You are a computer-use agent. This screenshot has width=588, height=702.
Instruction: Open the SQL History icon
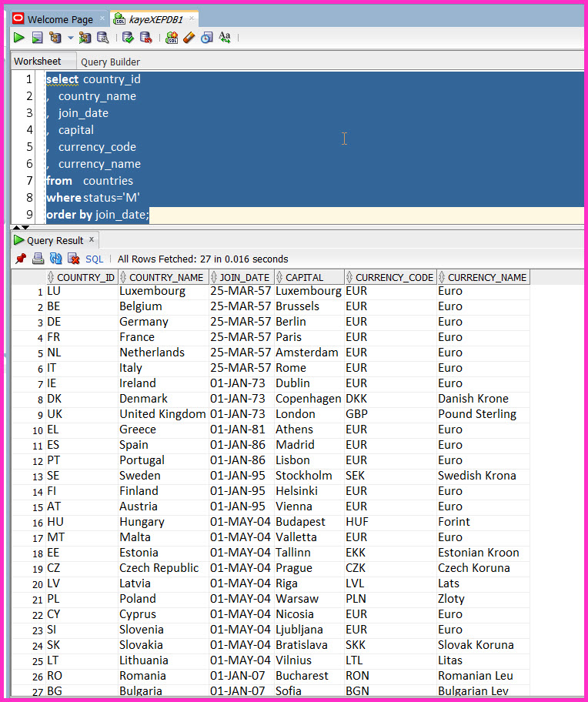[207, 38]
